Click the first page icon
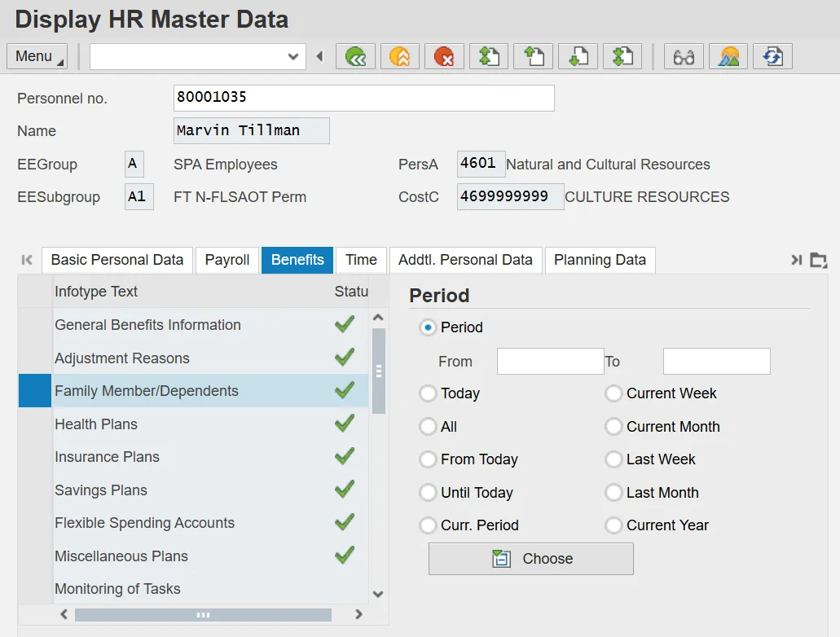The height and width of the screenshot is (637, 840). click(489, 56)
